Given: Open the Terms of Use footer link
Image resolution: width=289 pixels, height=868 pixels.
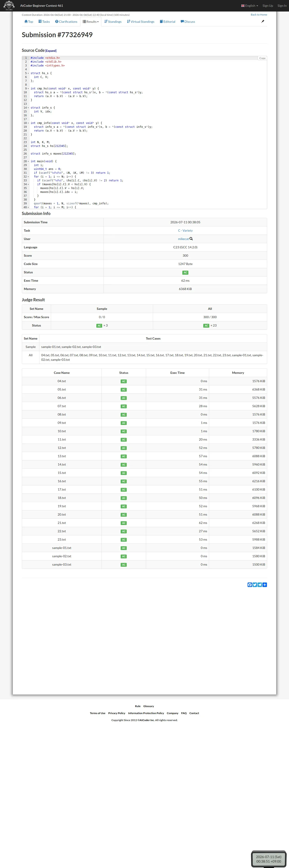Looking at the screenshot, I should point(97,713).
